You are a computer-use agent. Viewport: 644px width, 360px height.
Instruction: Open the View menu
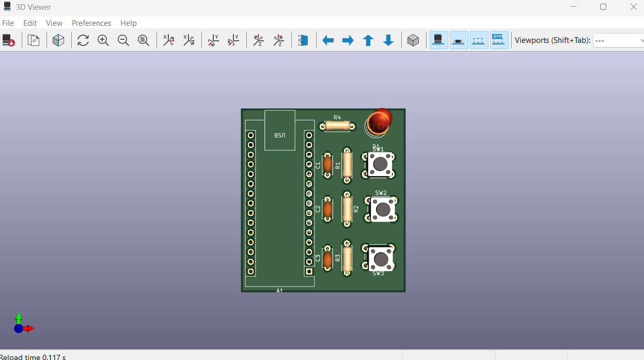click(x=54, y=23)
